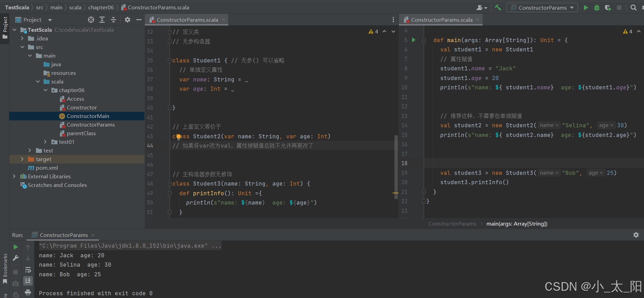Open Search Everywhere magnifier

[x=633, y=8]
